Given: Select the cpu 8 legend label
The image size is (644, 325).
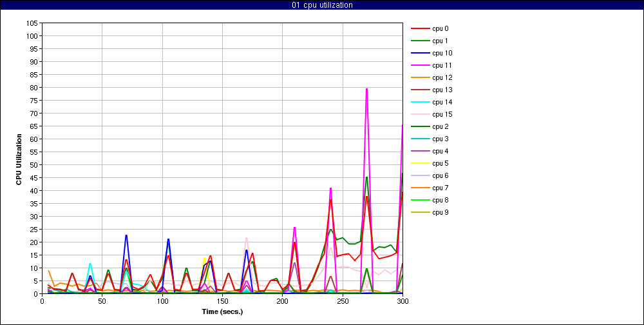Looking at the screenshot, I should pyautogui.click(x=440, y=200).
